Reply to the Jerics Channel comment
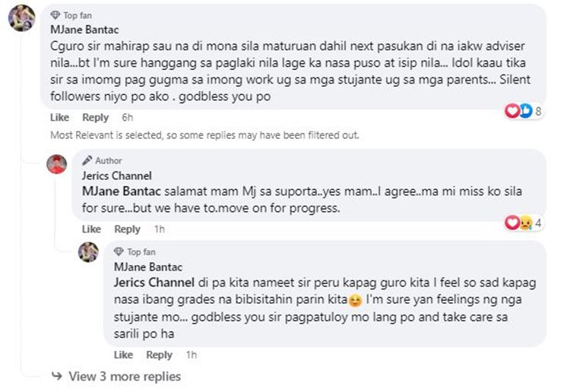This screenshot has height=392, width=570. point(127,229)
